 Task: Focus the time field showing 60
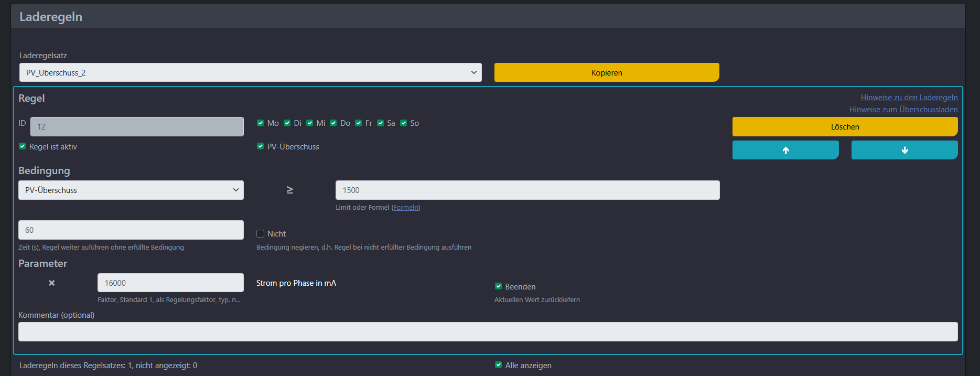coord(131,230)
